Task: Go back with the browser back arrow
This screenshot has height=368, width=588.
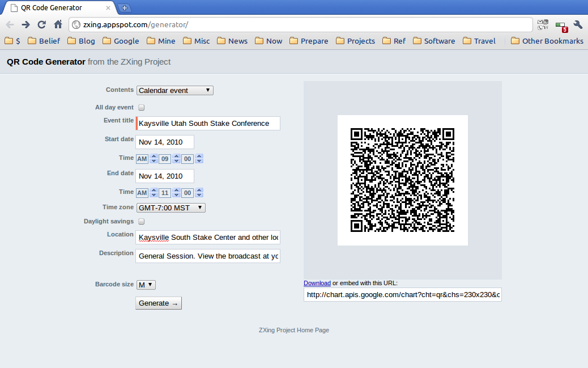Action: [10, 25]
